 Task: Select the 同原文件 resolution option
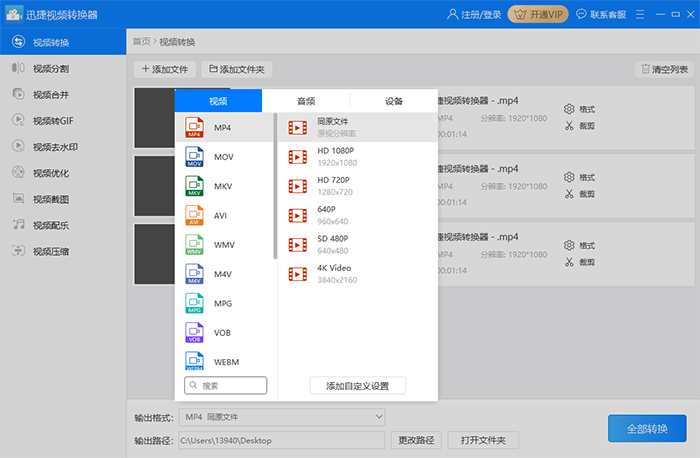[358, 127]
